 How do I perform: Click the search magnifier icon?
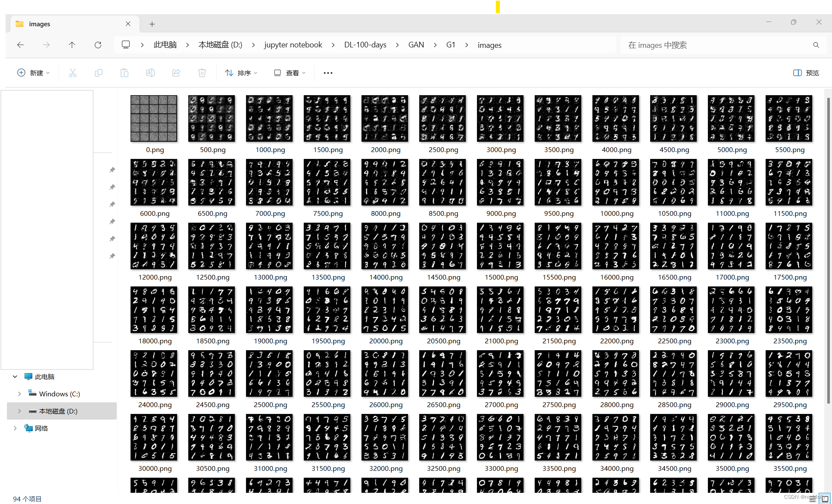(816, 45)
